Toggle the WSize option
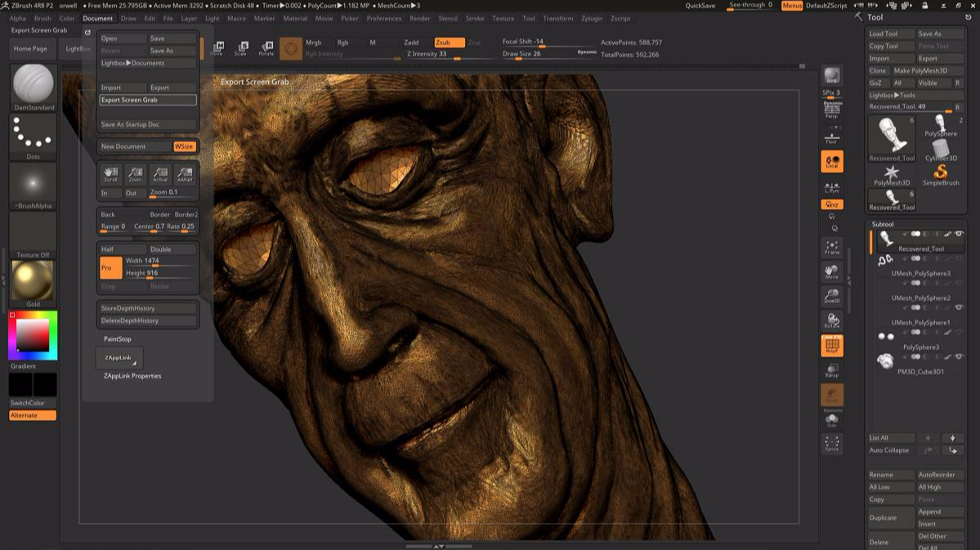This screenshot has width=980, height=550. [x=185, y=146]
